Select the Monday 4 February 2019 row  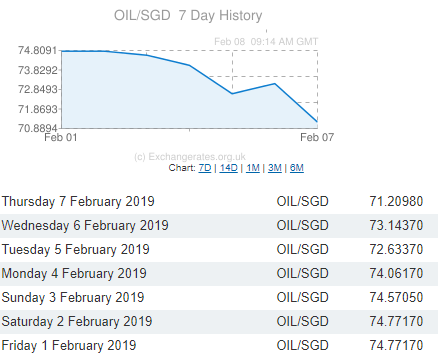[219, 274]
